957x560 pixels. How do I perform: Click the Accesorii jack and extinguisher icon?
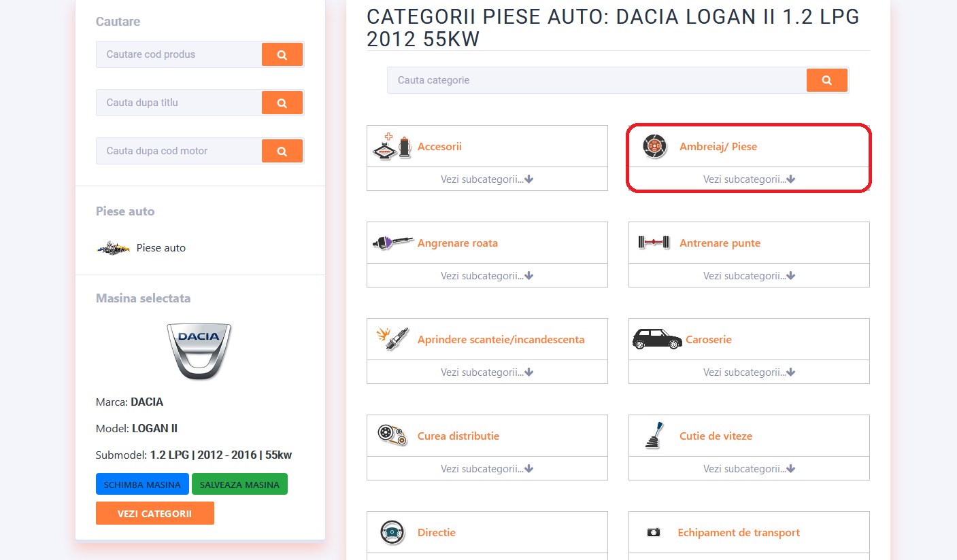point(392,147)
